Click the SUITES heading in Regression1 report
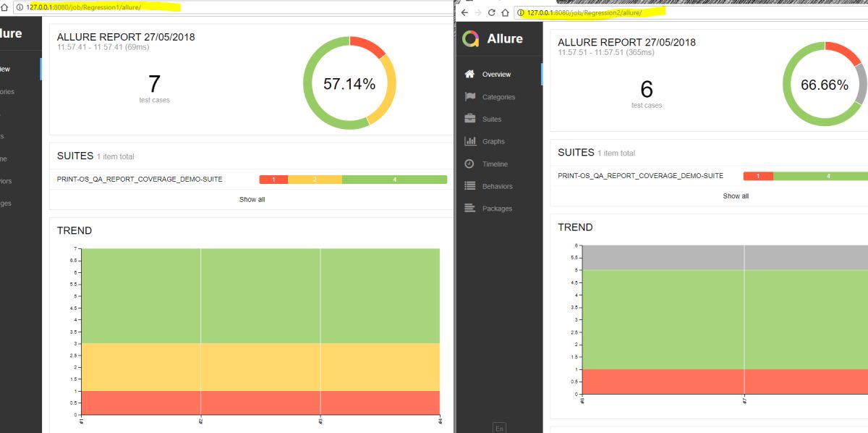The image size is (868, 433). click(75, 156)
